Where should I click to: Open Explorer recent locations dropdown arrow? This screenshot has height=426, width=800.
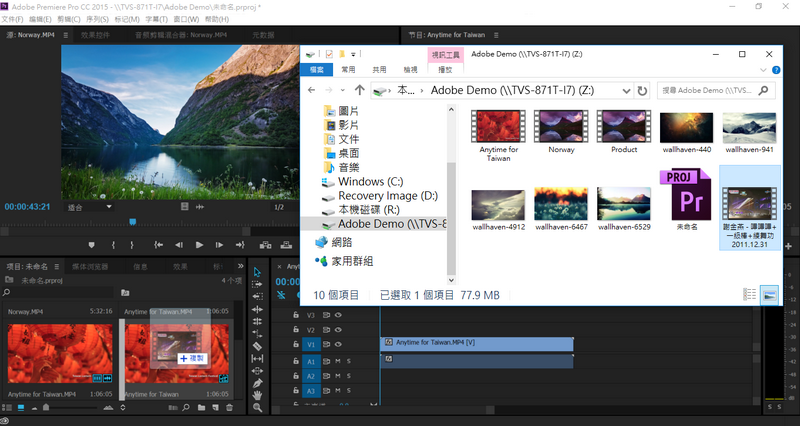[x=343, y=90]
